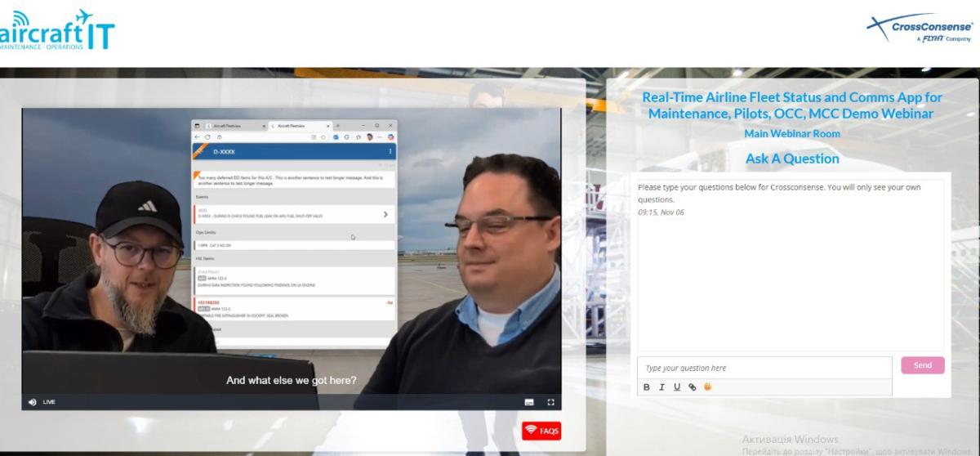Click the aircraft IT logo
This screenshot has height=456, width=980.
point(57,31)
